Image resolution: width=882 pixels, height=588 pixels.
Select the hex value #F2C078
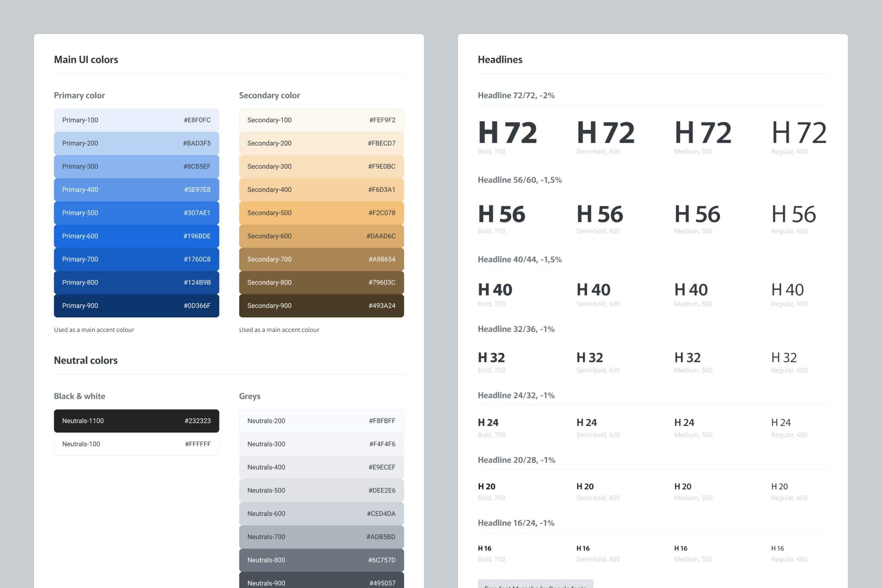point(382,213)
